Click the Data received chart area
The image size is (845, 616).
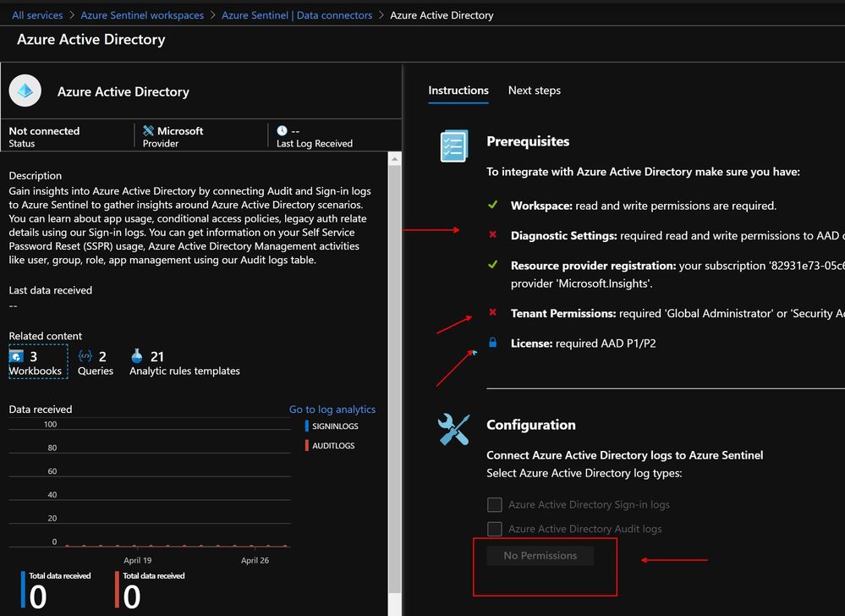[x=150, y=485]
